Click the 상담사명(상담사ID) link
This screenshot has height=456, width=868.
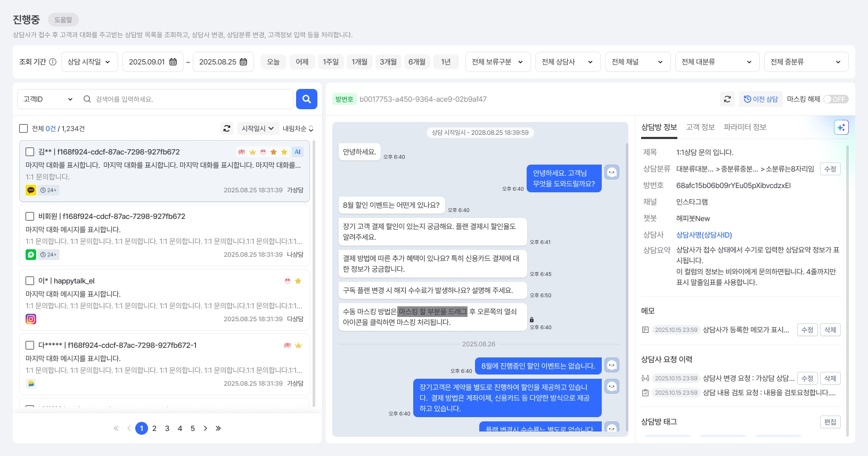point(704,235)
